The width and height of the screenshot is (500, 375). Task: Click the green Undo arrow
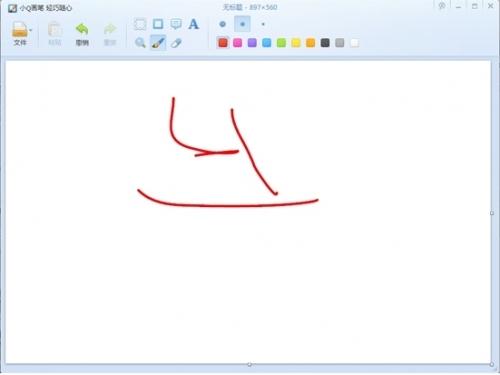pyautogui.click(x=82, y=30)
